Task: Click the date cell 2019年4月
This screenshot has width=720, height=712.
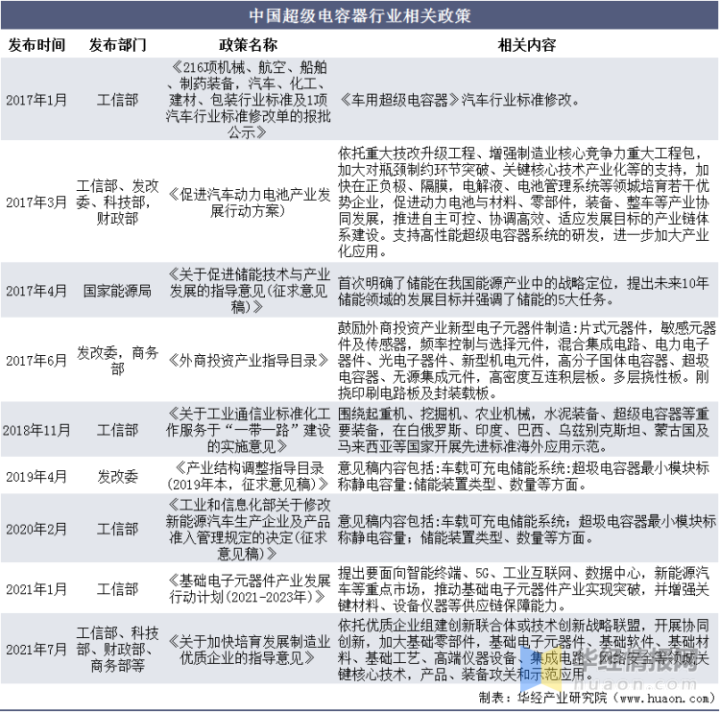Action: 36,477
